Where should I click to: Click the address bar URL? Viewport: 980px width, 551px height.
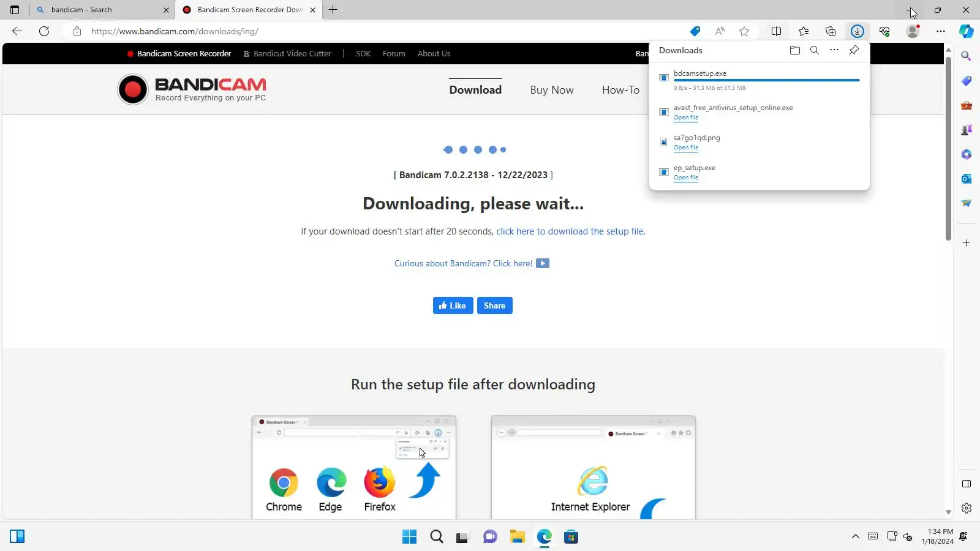(175, 31)
